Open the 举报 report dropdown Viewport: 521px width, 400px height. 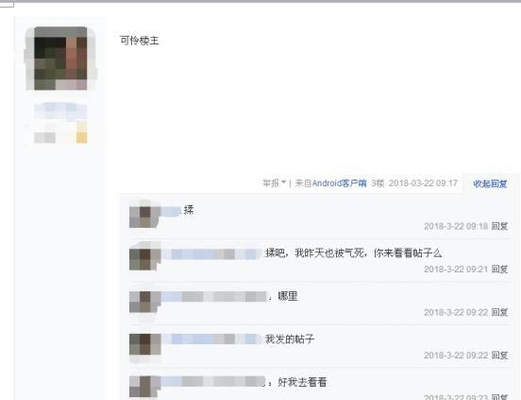pos(274,183)
